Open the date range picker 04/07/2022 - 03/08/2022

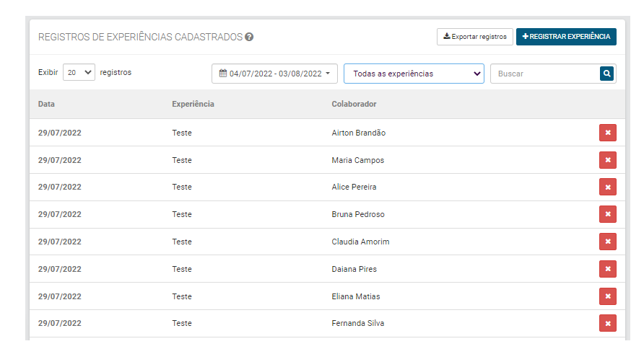(274, 74)
